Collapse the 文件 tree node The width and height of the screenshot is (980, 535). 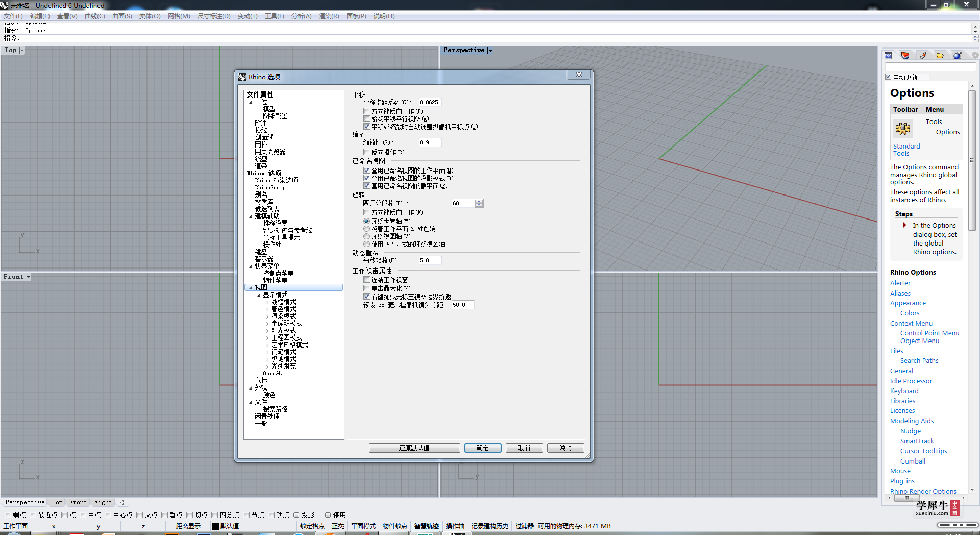click(x=251, y=402)
